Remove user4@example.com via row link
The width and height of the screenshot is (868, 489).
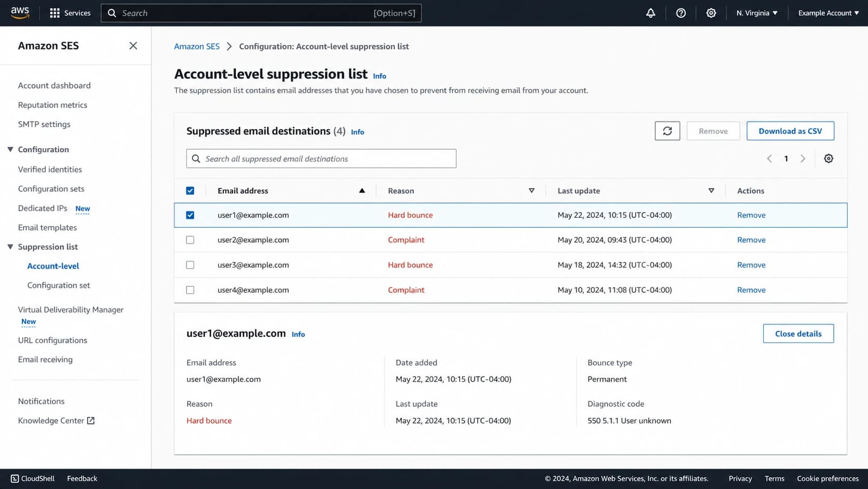pos(751,290)
